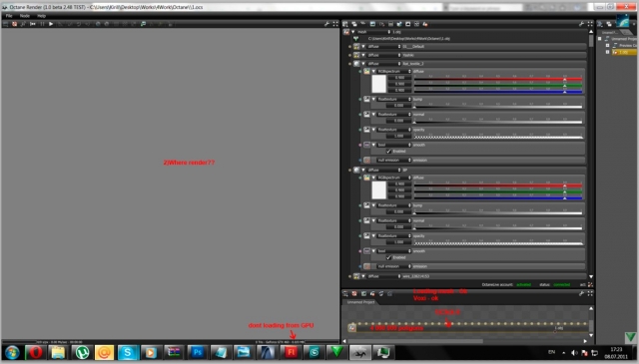
Task: Click the fullscreen icon of the node inspector panel
Action: (590, 24)
